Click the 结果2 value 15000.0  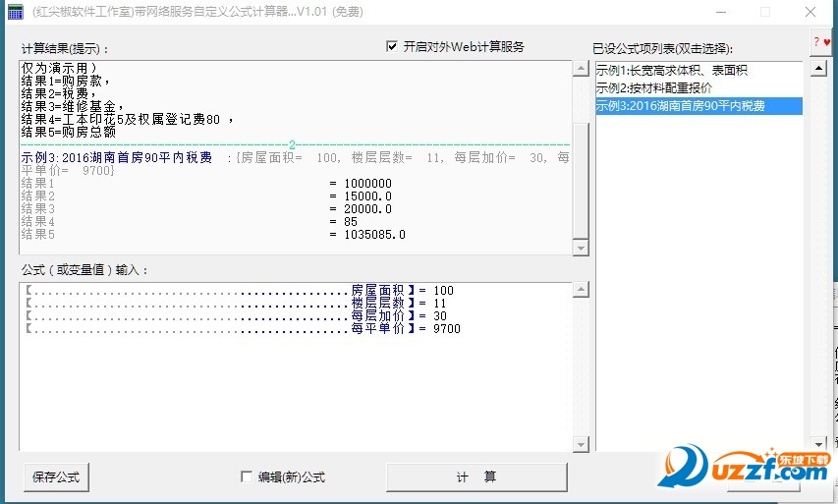[x=367, y=196]
